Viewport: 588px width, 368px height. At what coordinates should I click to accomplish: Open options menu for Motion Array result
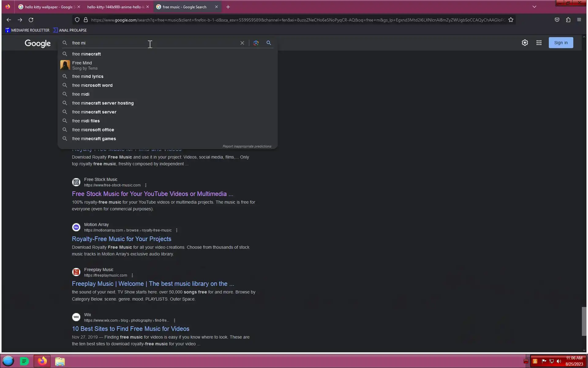coord(176,230)
